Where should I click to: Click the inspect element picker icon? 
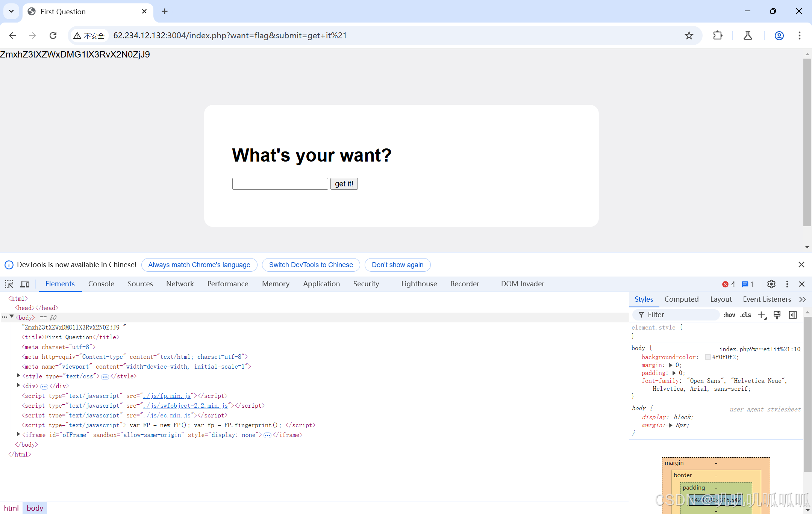click(9, 284)
